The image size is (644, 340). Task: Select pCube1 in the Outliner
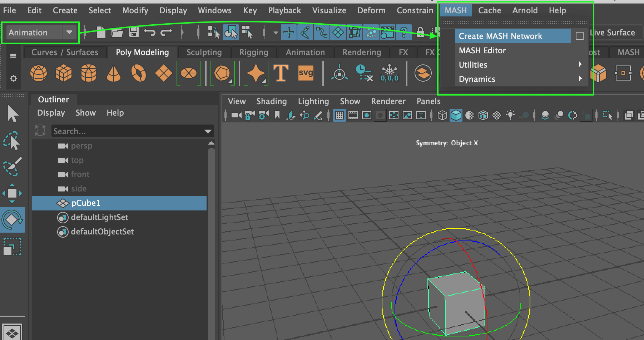coord(86,203)
